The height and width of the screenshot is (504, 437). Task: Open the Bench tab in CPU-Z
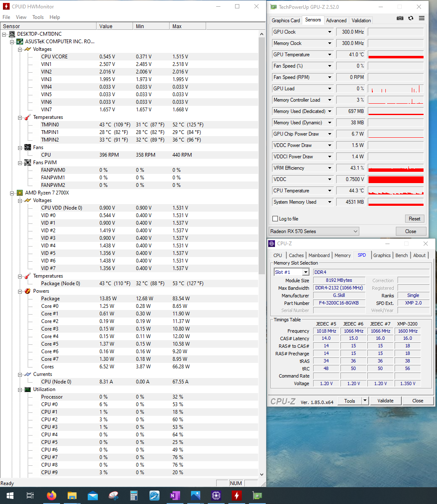coord(402,255)
